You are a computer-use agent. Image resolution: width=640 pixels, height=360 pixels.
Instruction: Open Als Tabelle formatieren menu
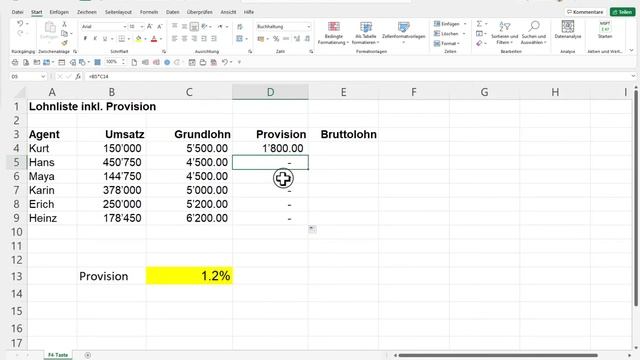click(x=366, y=33)
